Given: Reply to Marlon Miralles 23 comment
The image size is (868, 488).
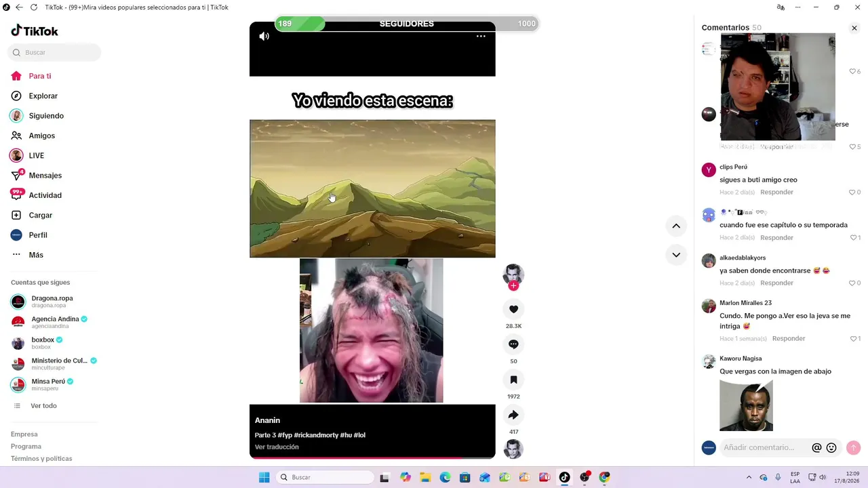Looking at the screenshot, I should tap(789, 338).
